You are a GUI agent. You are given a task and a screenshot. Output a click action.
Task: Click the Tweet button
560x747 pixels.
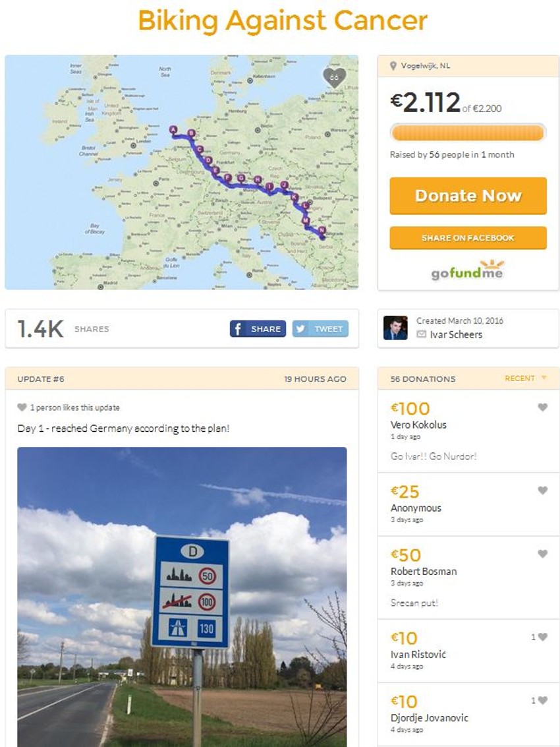pos(320,329)
